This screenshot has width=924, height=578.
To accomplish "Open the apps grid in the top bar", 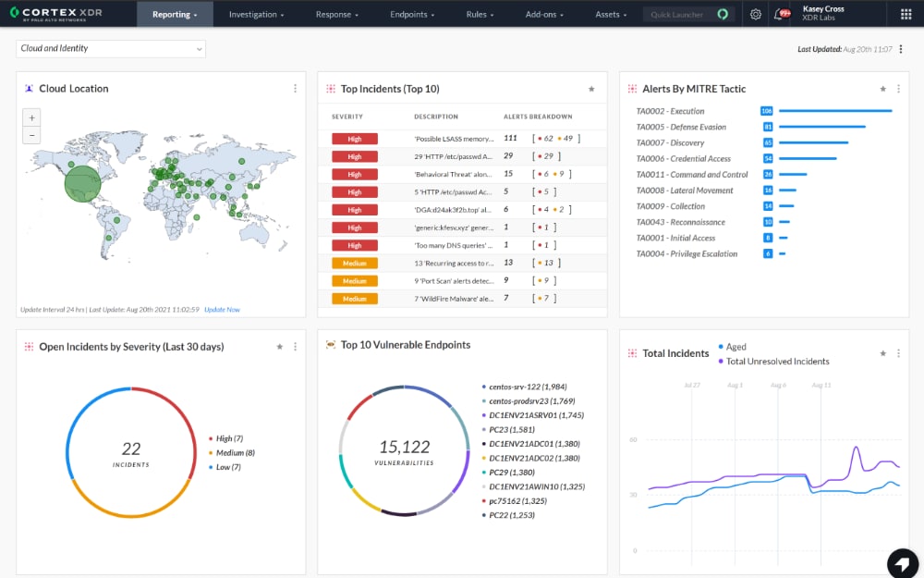I will click(x=904, y=13).
